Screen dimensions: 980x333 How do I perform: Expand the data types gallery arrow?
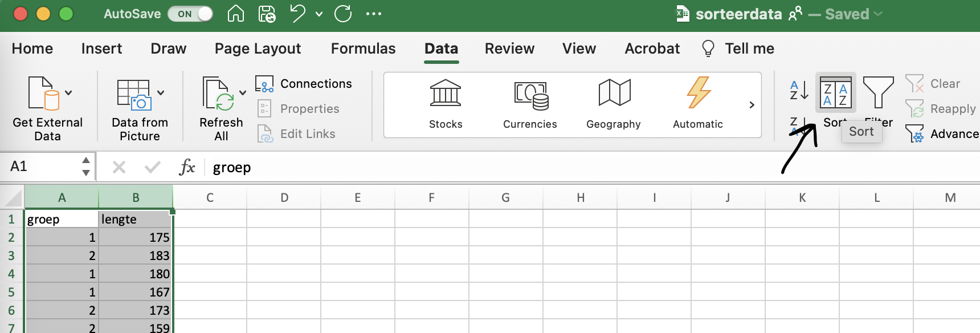752,105
